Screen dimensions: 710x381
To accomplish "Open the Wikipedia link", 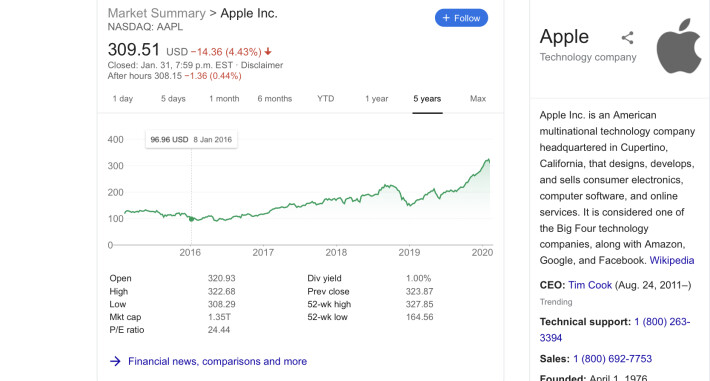I will (x=672, y=260).
